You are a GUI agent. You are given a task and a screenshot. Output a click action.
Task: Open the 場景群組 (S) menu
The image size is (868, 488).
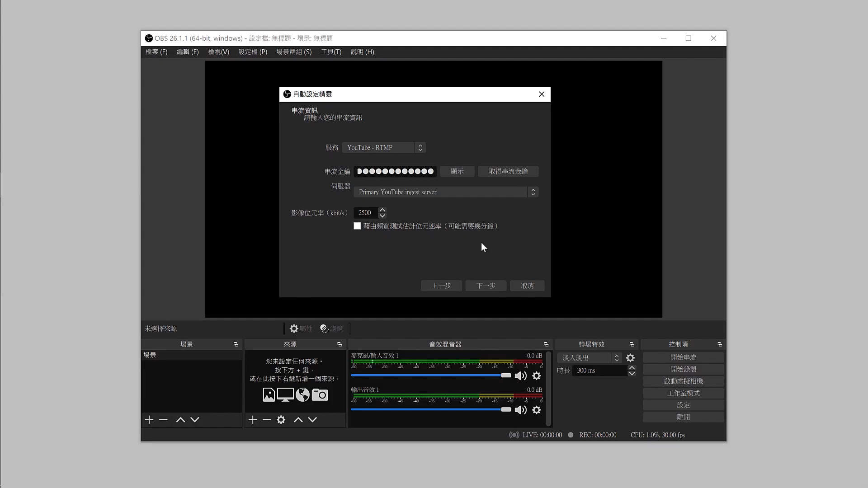pyautogui.click(x=294, y=52)
